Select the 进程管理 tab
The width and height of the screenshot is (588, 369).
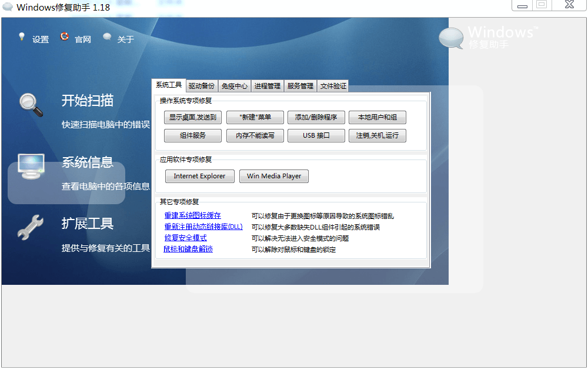click(x=268, y=87)
